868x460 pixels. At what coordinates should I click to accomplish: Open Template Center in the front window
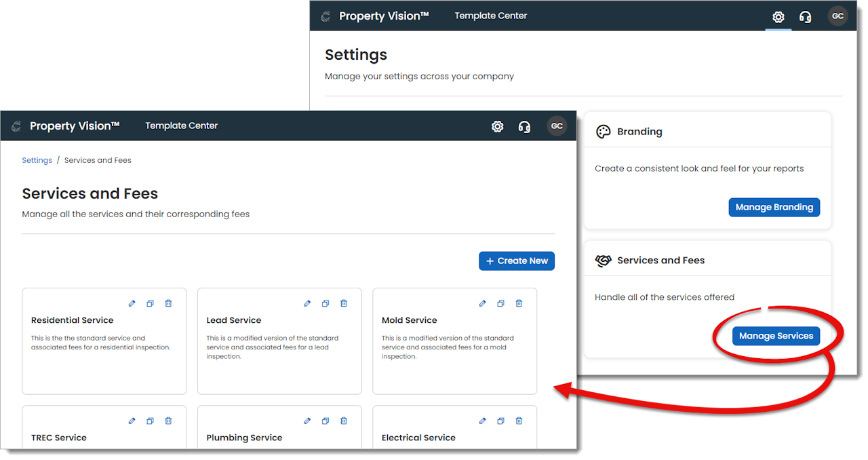(x=182, y=126)
